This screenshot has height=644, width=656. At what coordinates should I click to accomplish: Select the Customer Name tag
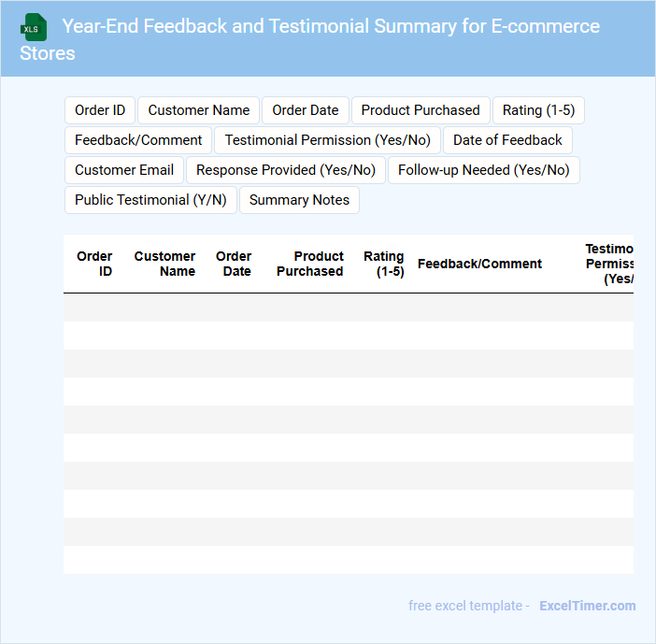(x=199, y=110)
